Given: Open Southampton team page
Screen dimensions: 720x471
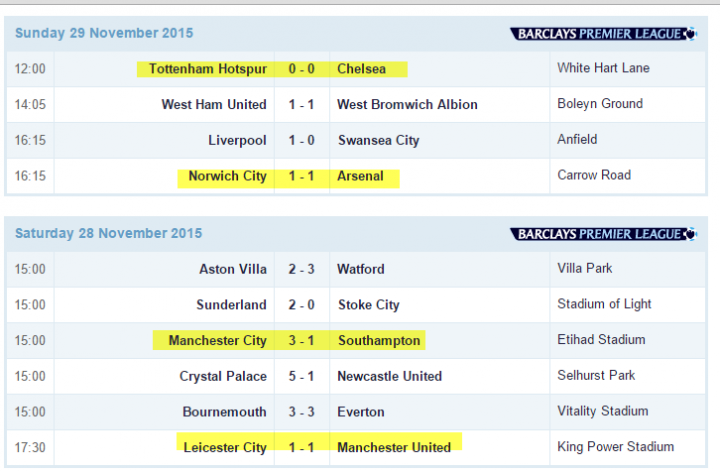Looking at the screenshot, I should pyautogui.click(x=379, y=340).
